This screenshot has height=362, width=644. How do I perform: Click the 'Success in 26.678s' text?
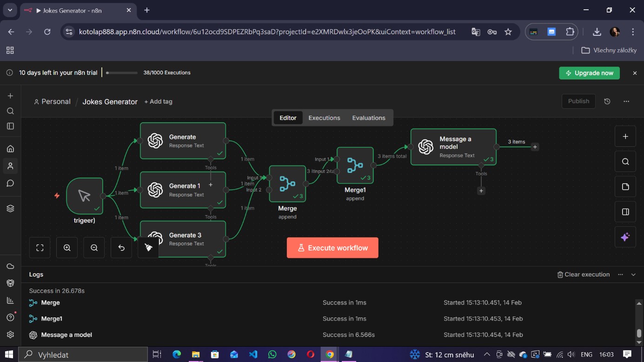(x=57, y=291)
